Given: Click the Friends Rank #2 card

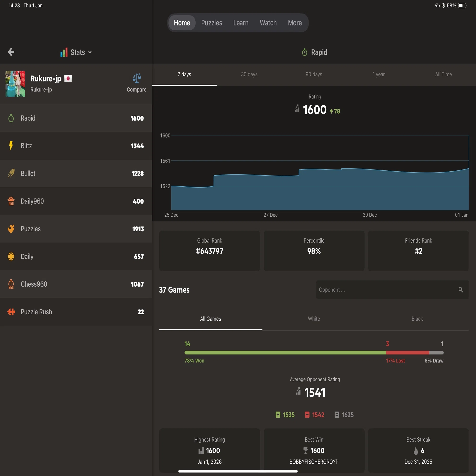Looking at the screenshot, I should click(x=418, y=251).
